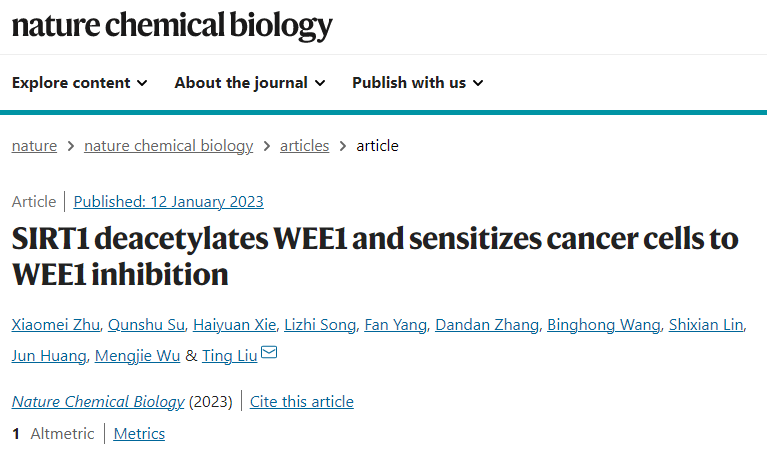Open the Metrics link
The height and width of the screenshot is (454, 767).
[139, 433]
